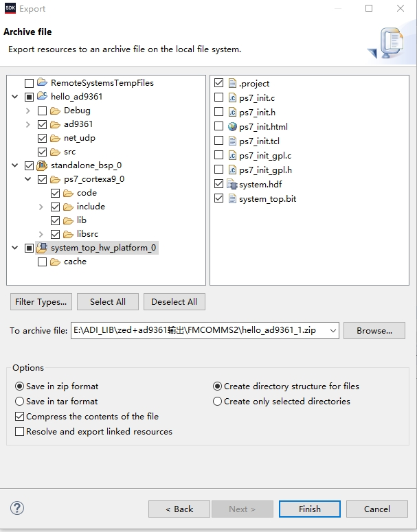Click Browse... to choose archive location
417x532 pixels.
374,330
